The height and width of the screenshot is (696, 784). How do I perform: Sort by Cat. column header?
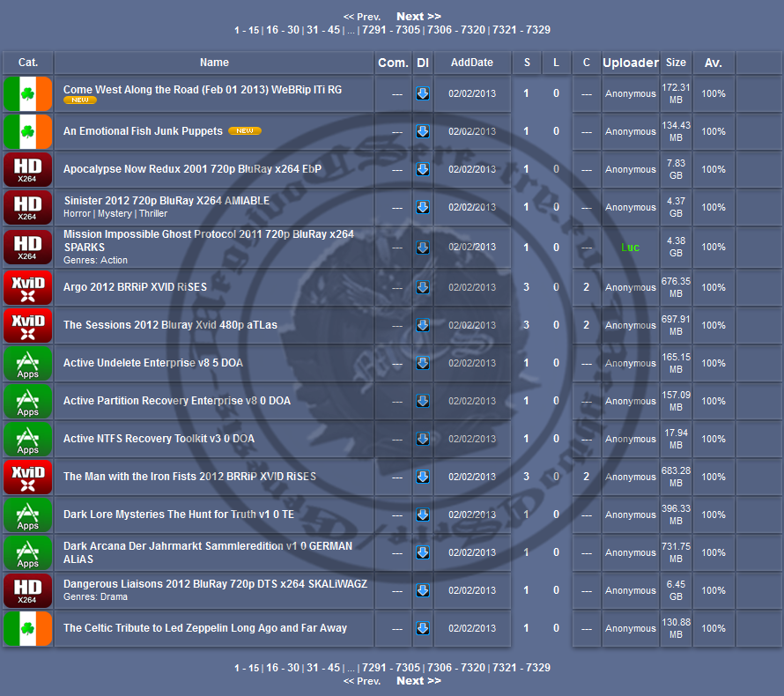point(28,63)
